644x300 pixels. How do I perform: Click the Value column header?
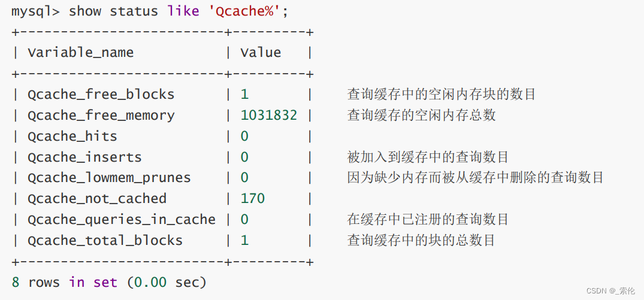point(261,53)
